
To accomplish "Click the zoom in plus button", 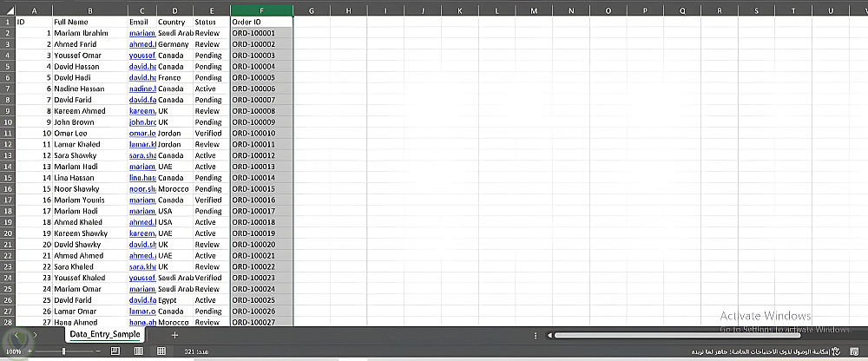I will click(30, 351).
